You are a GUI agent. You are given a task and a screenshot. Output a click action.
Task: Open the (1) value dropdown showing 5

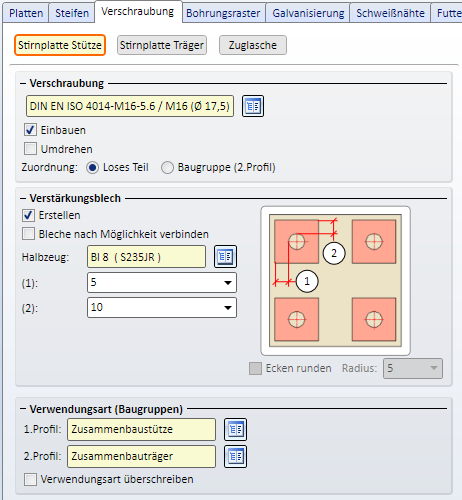(x=162, y=283)
